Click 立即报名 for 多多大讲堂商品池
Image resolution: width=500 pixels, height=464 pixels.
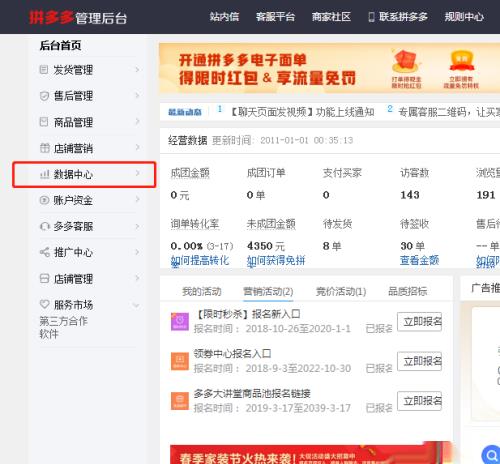[x=420, y=401]
